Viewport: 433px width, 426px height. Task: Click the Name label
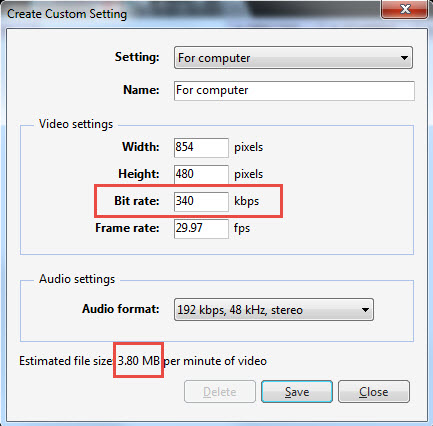pyautogui.click(x=141, y=90)
